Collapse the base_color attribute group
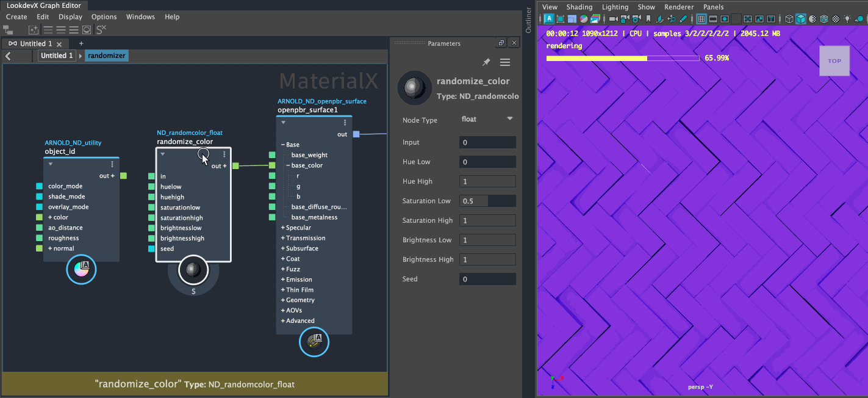This screenshot has width=868, height=398. [x=289, y=165]
